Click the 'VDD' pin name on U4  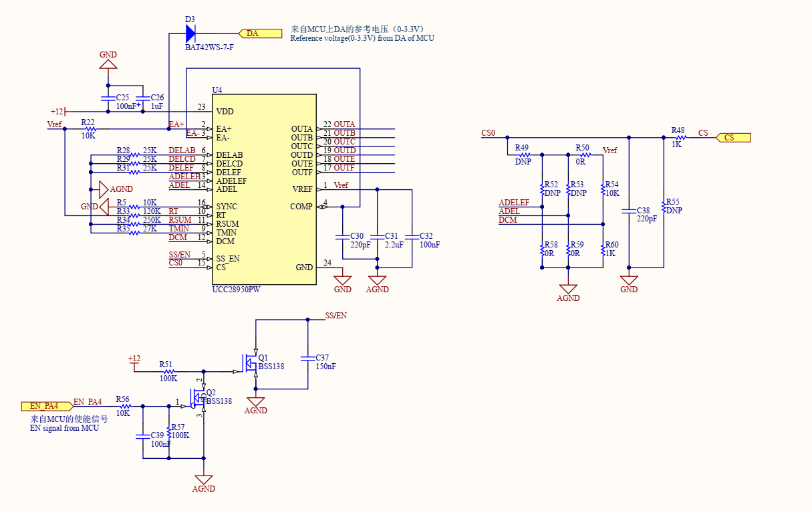(x=225, y=112)
